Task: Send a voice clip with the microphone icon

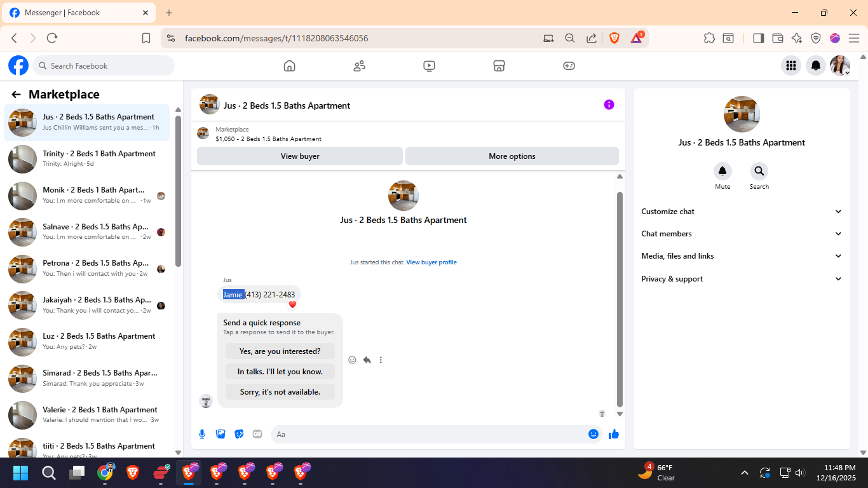Action: (202, 434)
